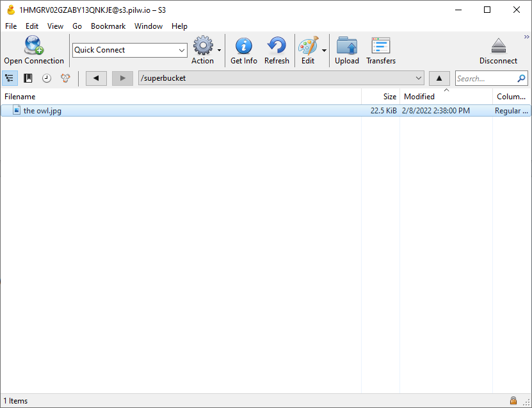Click the Edit palette icon
Image resolution: width=532 pixels, height=408 pixels.
click(x=308, y=45)
